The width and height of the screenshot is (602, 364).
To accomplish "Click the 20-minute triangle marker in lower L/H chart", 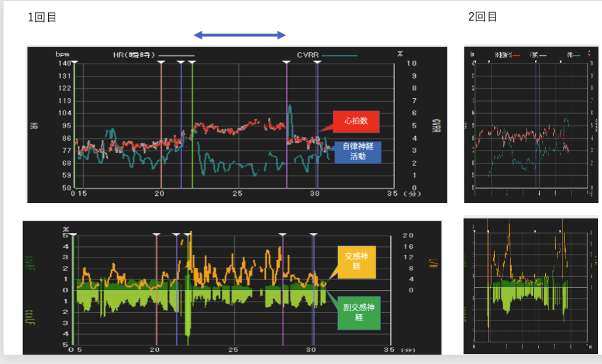I will click(156, 234).
